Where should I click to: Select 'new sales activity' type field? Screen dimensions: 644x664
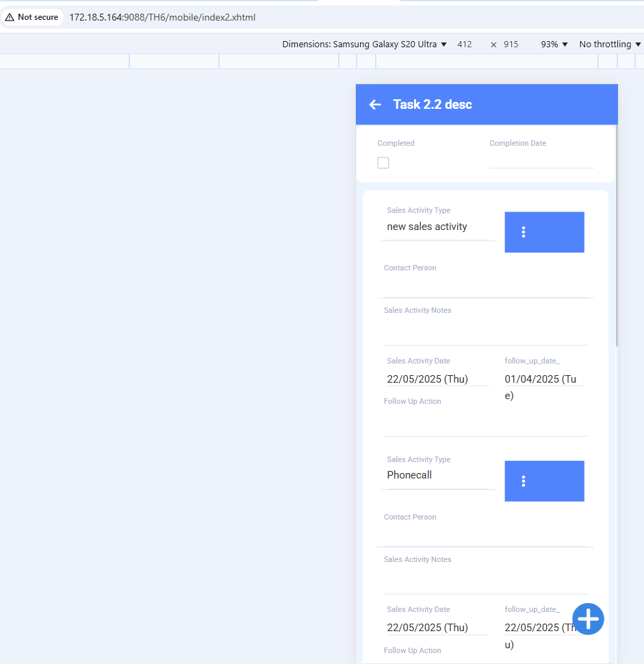point(438,227)
